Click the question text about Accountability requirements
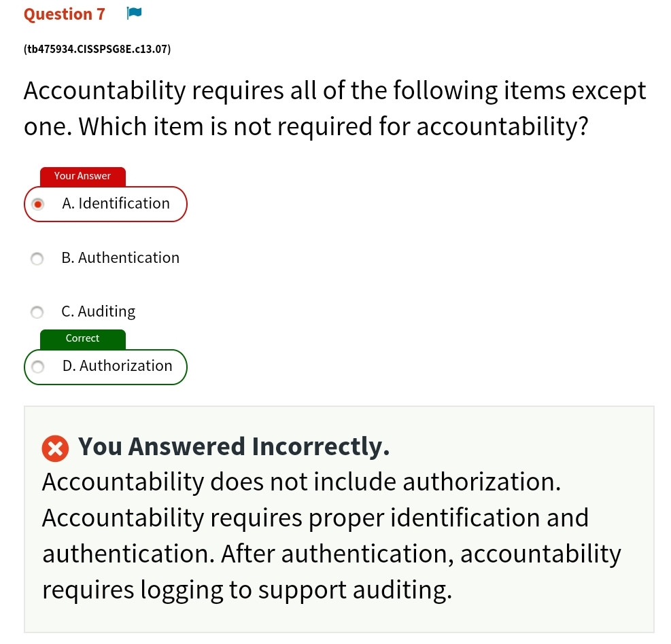The height and width of the screenshot is (644, 671). [x=334, y=108]
